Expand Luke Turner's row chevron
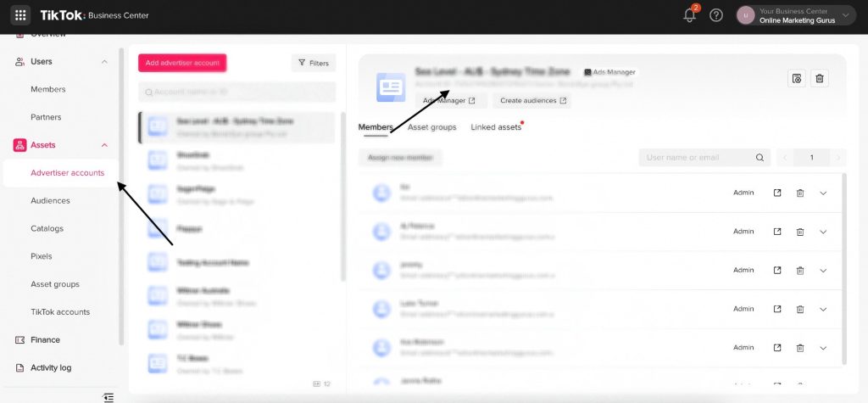Image resolution: width=868 pixels, height=403 pixels. pos(823,309)
